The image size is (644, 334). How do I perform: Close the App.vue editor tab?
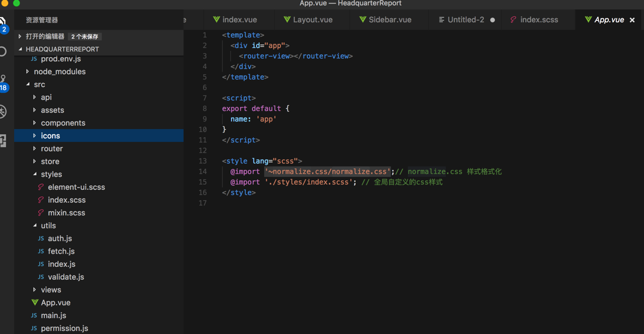632,20
